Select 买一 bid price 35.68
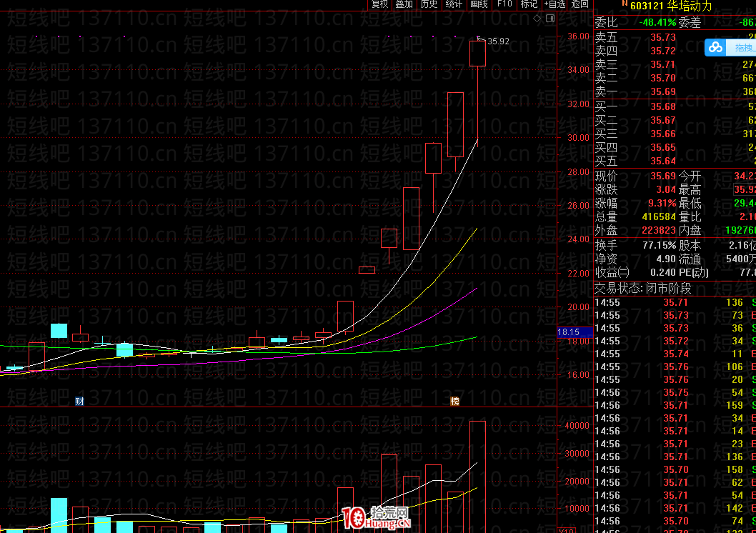756x533 pixels. [x=663, y=106]
